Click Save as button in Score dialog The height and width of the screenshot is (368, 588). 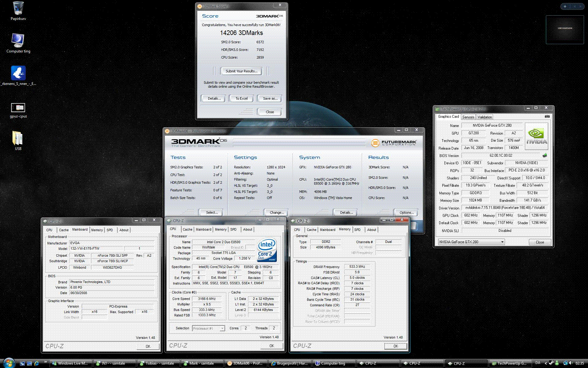pyautogui.click(x=270, y=98)
